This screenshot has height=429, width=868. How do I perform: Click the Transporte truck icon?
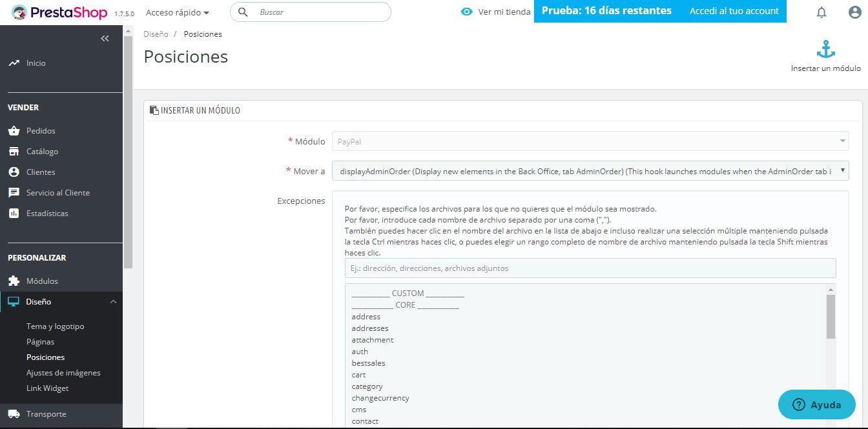pos(14,414)
